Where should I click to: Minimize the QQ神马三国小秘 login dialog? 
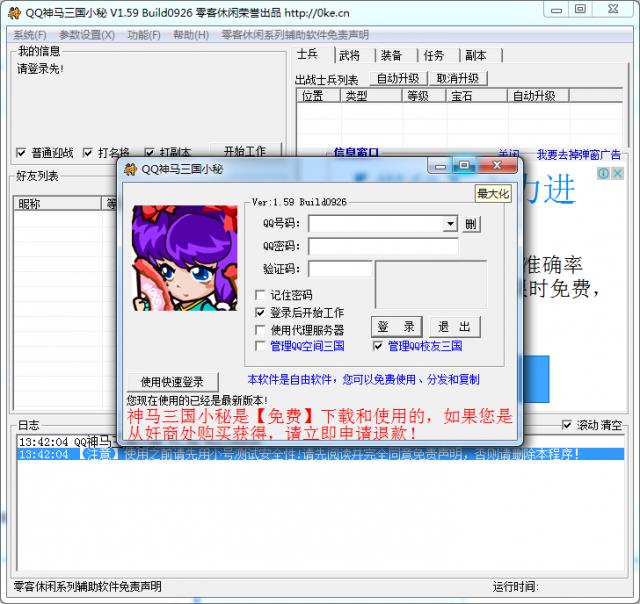click(x=440, y=165)
